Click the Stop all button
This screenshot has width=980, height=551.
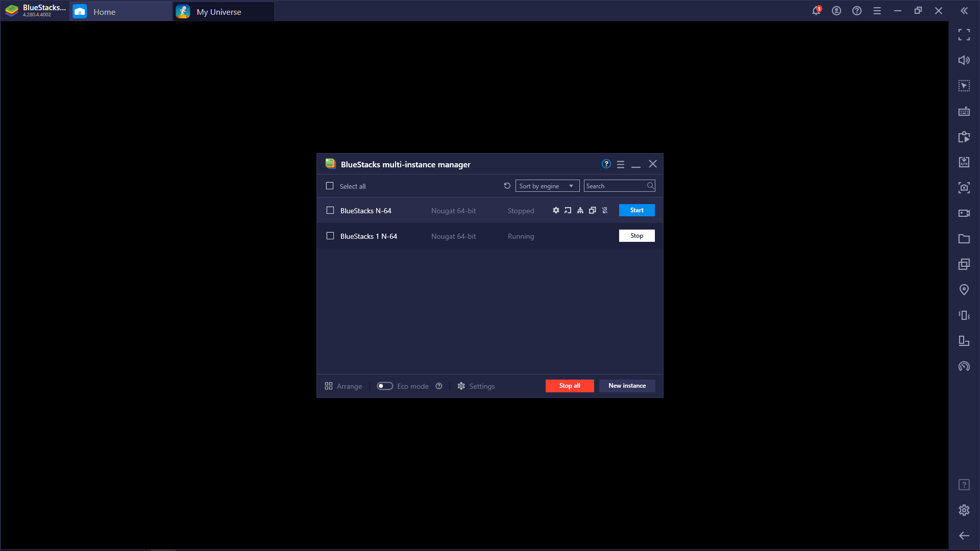tap(569, 386)
